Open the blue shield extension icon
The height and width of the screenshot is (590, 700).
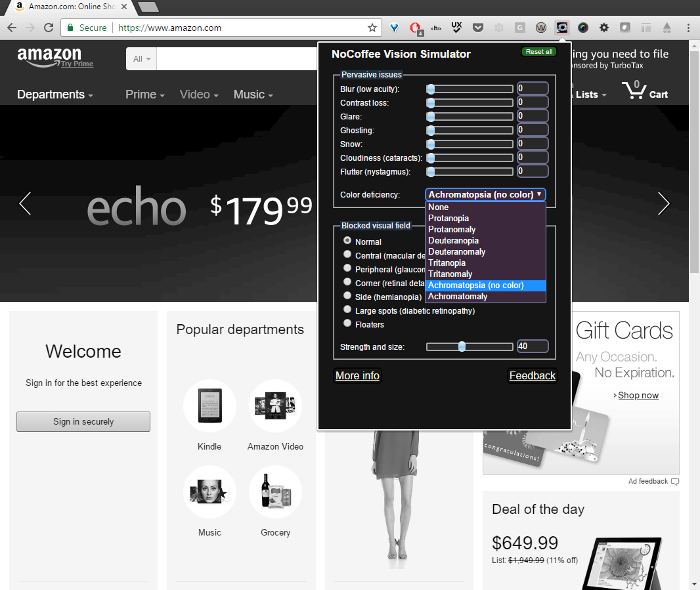pyautogui.click(x=394, y=28)
